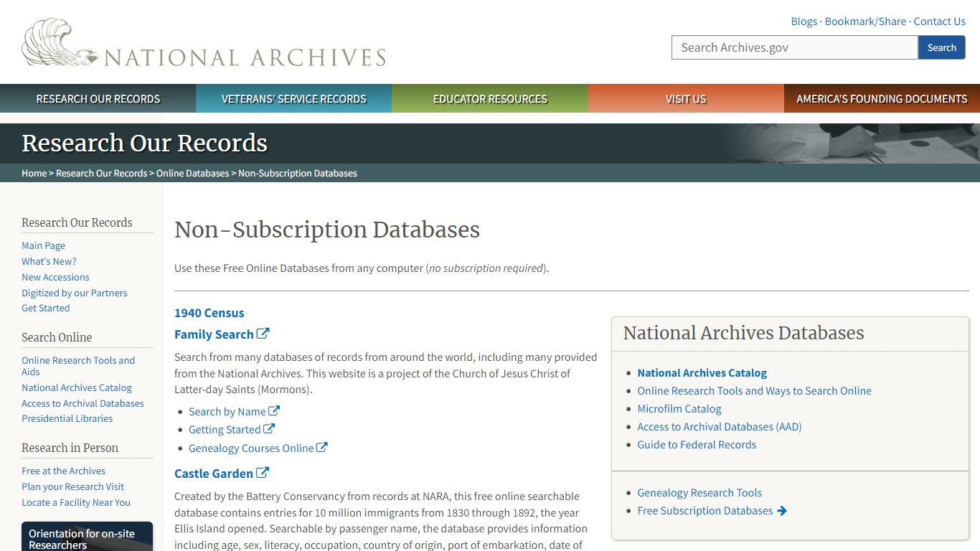Screen dimensions: 980x551
Task: Click the external-link icon beside Castle Garden
Action: point(263,473)
